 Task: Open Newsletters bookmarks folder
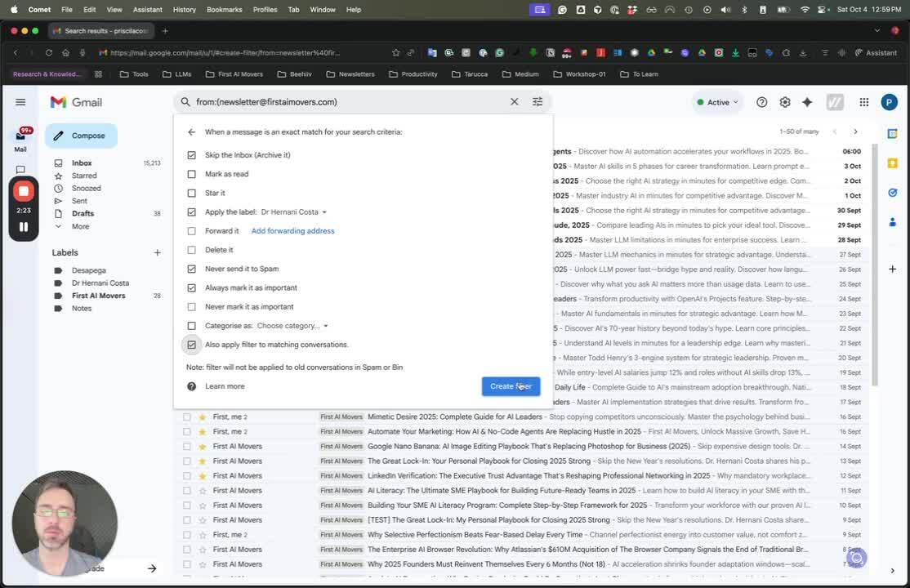[350, 74]
